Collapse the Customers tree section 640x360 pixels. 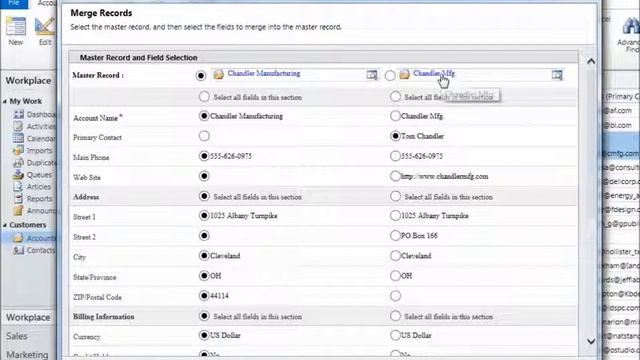(5, 225)
